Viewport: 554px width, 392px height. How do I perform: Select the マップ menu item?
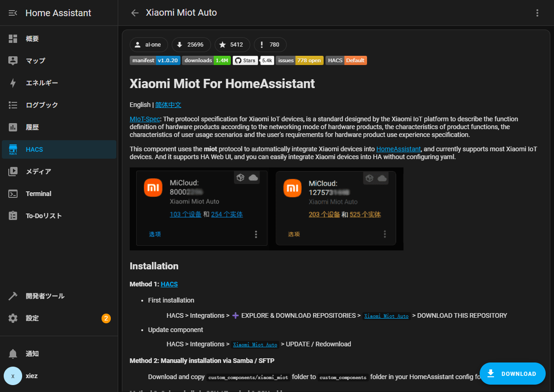59,61
